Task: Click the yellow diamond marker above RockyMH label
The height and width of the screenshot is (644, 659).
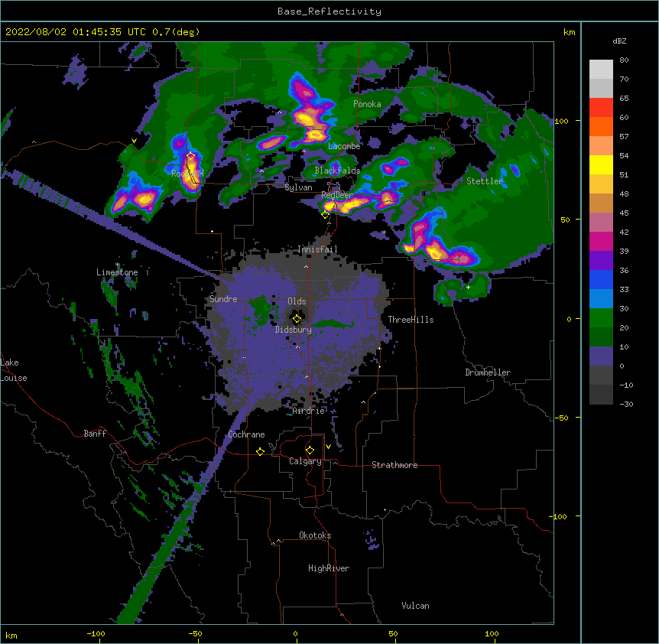Action: [x=191, y=155]
